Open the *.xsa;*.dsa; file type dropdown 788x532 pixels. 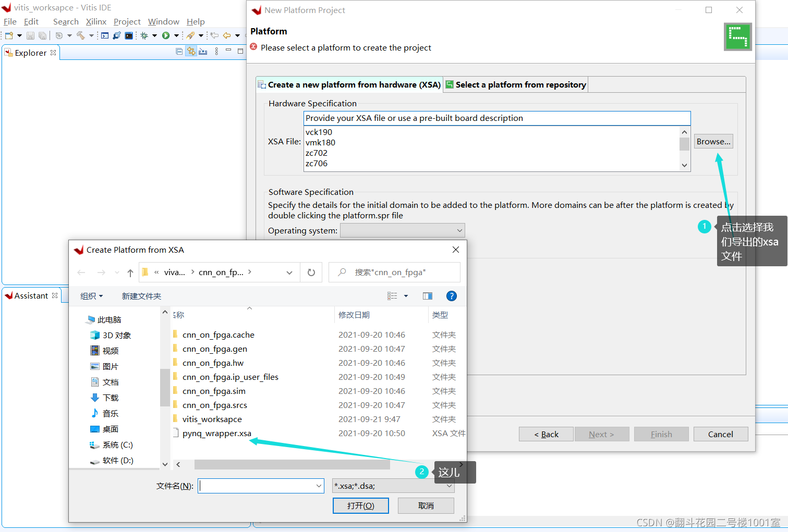click(x=393, y=486)
